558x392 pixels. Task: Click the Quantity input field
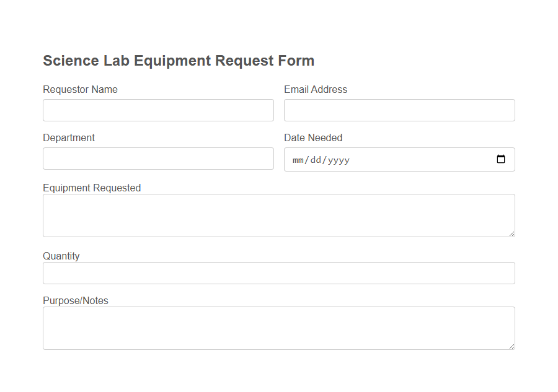(x=278, y=272)
